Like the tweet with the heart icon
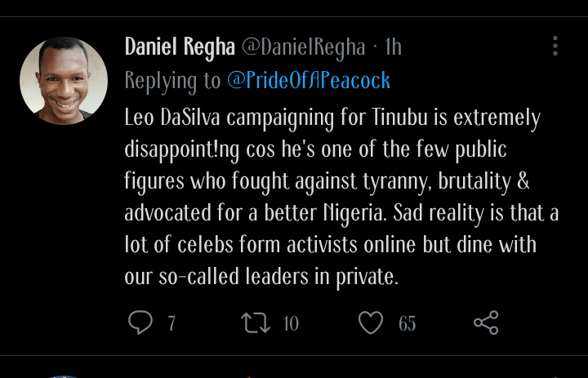The width and height of the screenshot is (588, 378). [371, 322]
